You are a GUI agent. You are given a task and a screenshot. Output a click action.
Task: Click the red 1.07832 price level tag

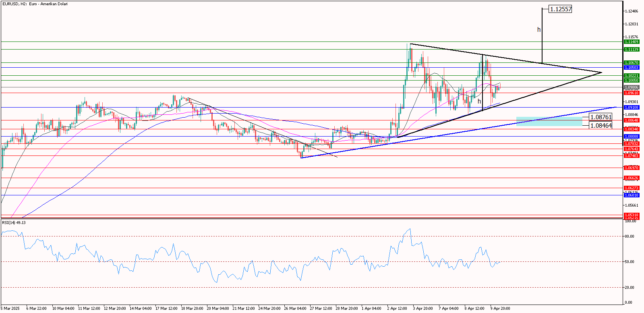(632, 144)
